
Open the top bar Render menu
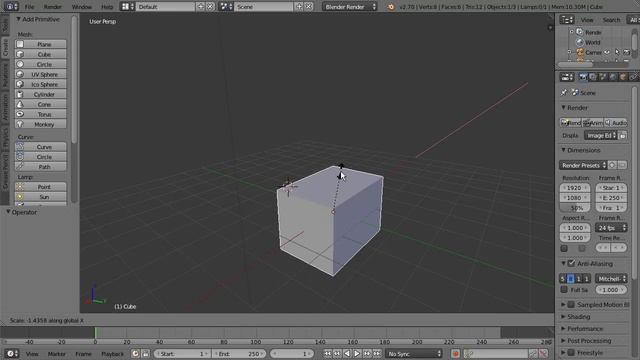(x=52, y=7)
